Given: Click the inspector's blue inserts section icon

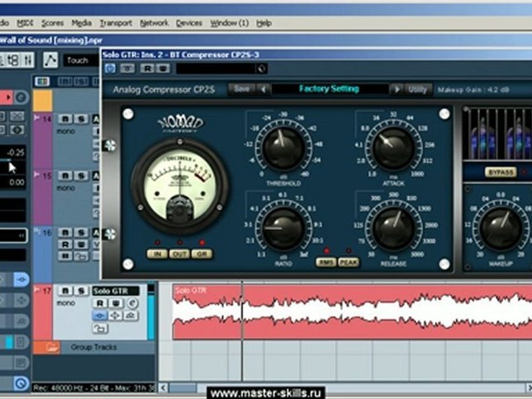Looking at the screenshot, I should [x=21, y=279].
